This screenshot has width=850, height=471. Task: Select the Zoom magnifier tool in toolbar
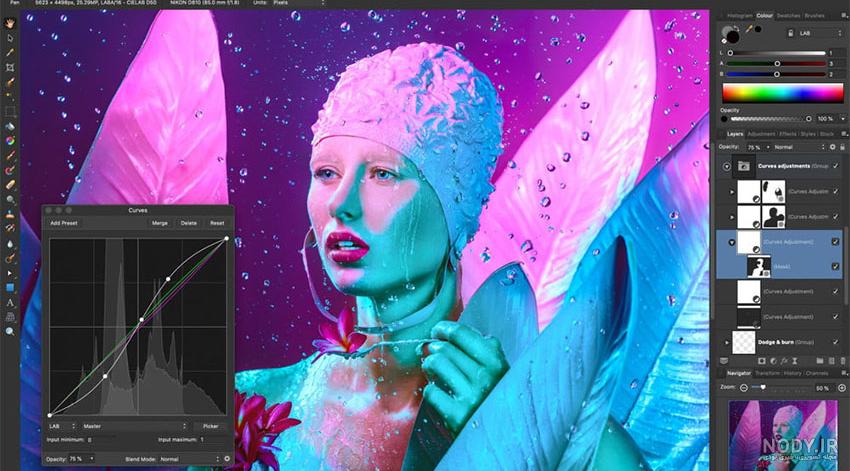coord(10,331)
